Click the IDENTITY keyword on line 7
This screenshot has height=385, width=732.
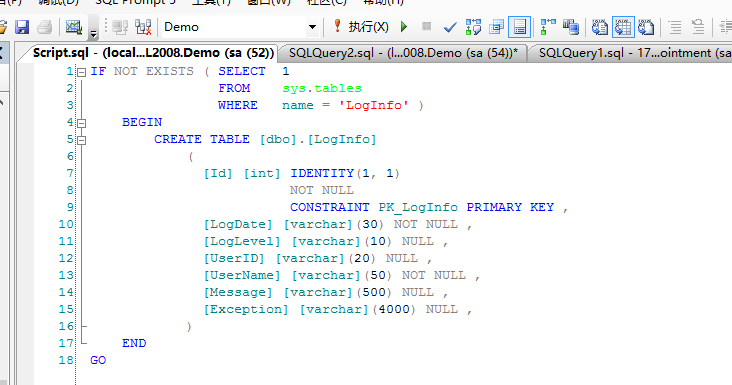[x=322, y=174]
